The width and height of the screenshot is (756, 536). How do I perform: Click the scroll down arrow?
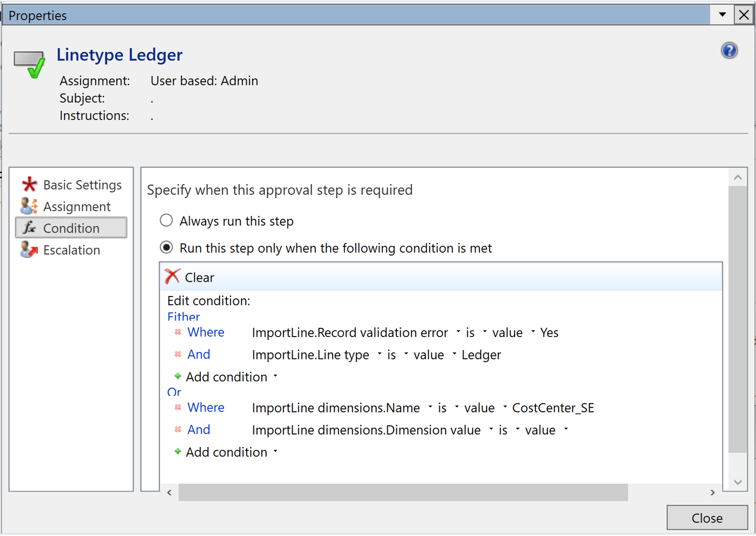pos(738,482)
